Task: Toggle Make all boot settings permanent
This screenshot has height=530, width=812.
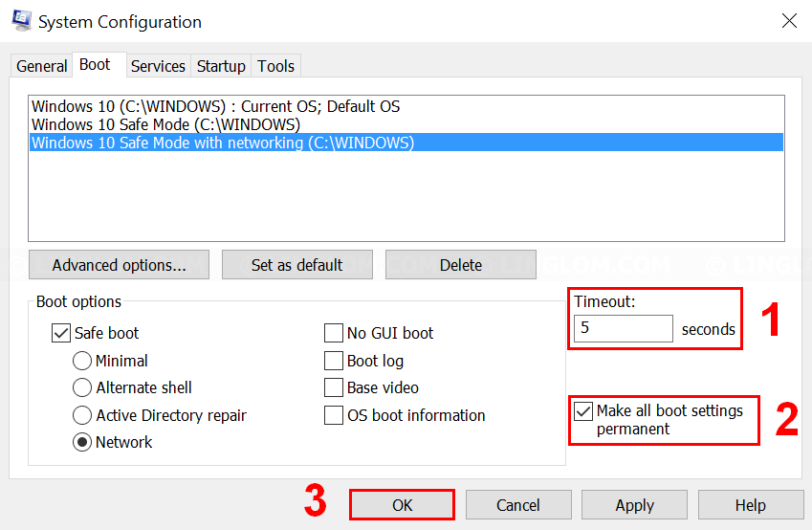Action: pyautogui.click(x=583, y=411)
